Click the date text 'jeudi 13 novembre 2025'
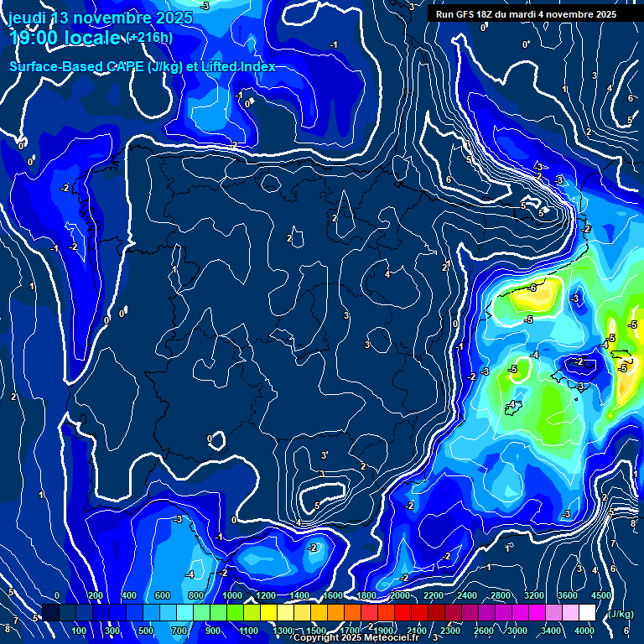Image resolution: width=644 pixels, height=644 pixels. point(101,18)
